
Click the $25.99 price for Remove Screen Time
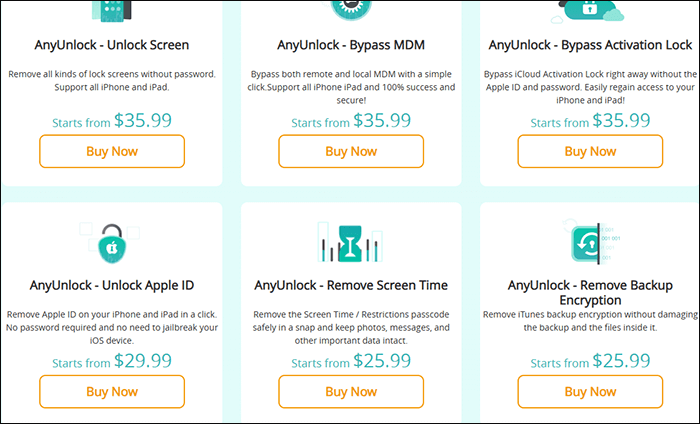(382, 361)
